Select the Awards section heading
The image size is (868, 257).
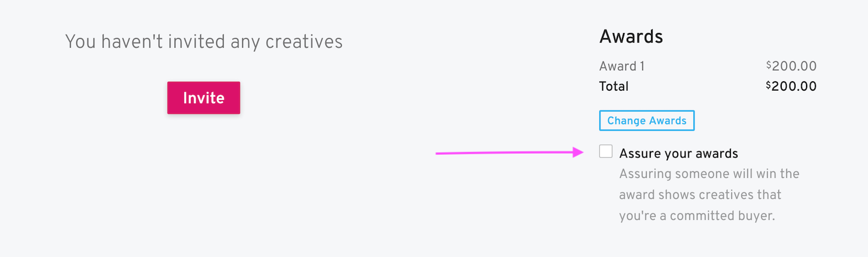pyautogui.click(x=631, y=36)
